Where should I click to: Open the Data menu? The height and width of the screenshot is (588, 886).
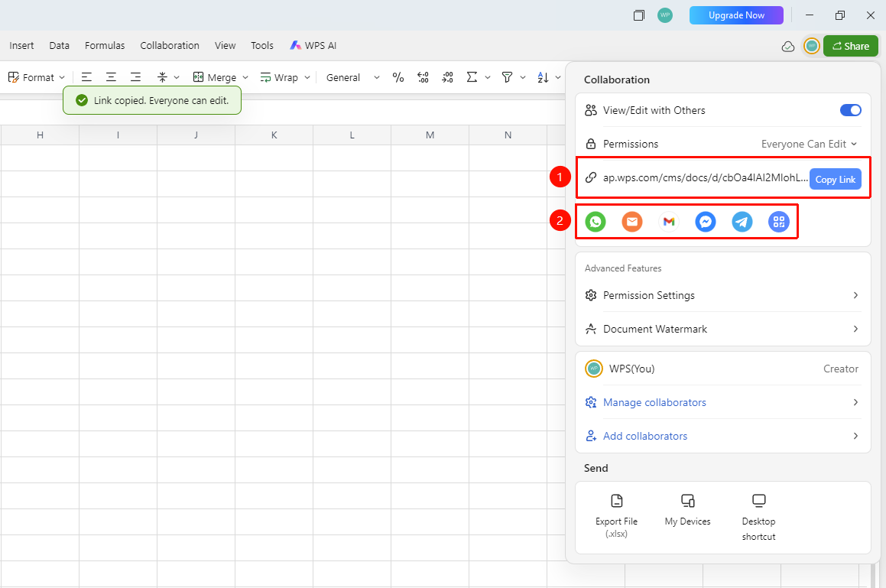point(60,46)
